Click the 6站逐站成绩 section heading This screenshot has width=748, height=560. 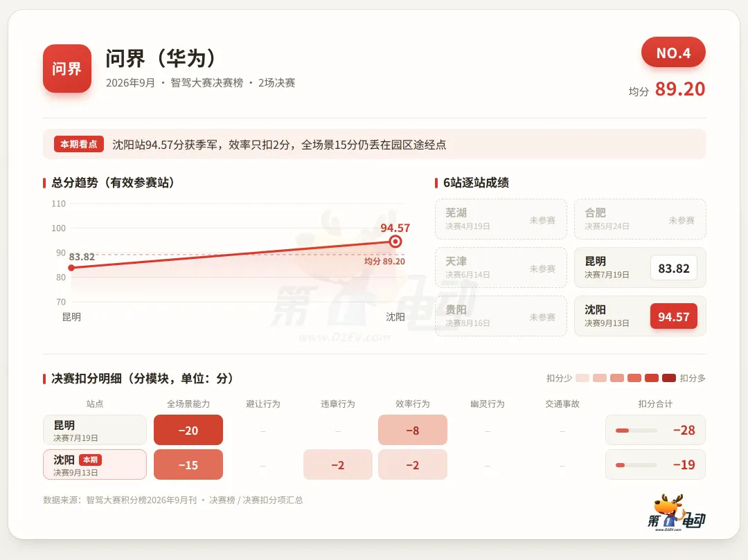coord(476,183)
